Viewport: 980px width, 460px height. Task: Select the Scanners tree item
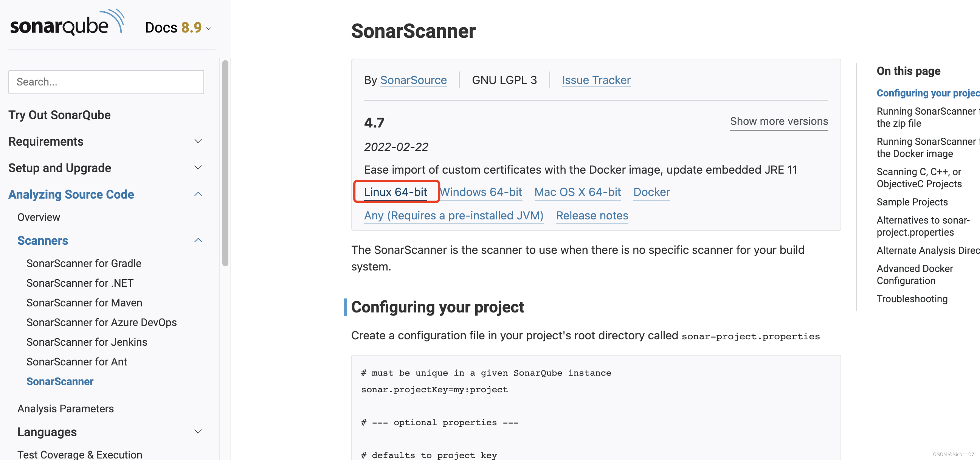pos(43,240)
